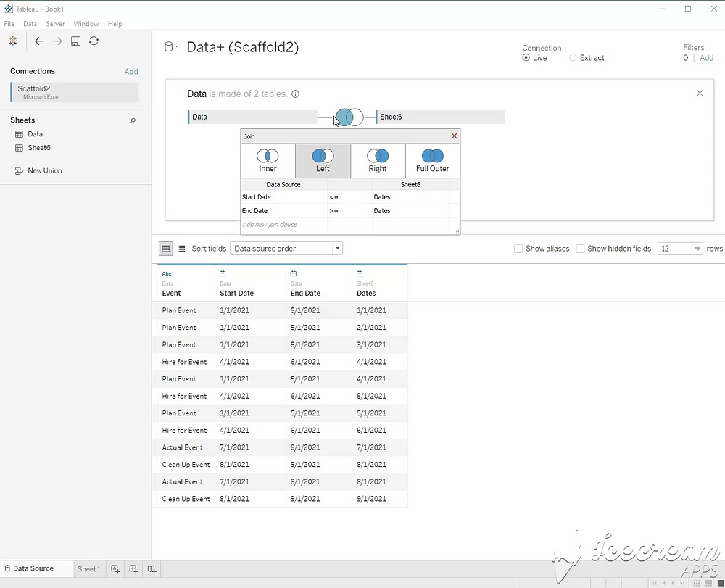
Task: Enable the Show hidden fields checkbox
Action: click(580, 249)
